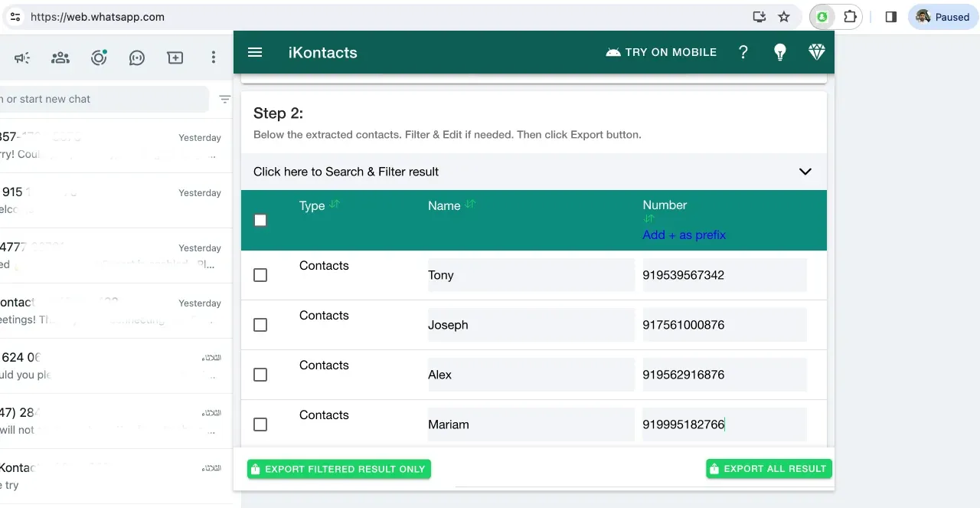Click Search & Filter result label text

[x=346, y=172]
